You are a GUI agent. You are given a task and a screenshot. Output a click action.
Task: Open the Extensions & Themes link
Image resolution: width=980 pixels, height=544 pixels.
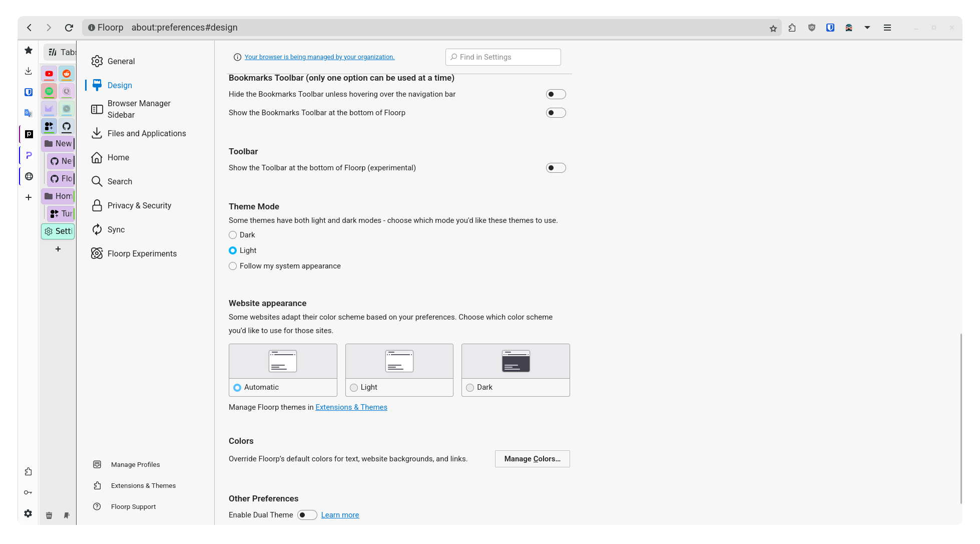tap(351, 407)
